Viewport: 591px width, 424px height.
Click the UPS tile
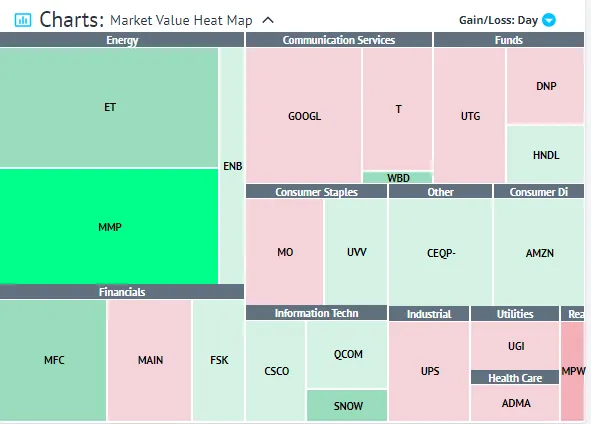point(429,371)
